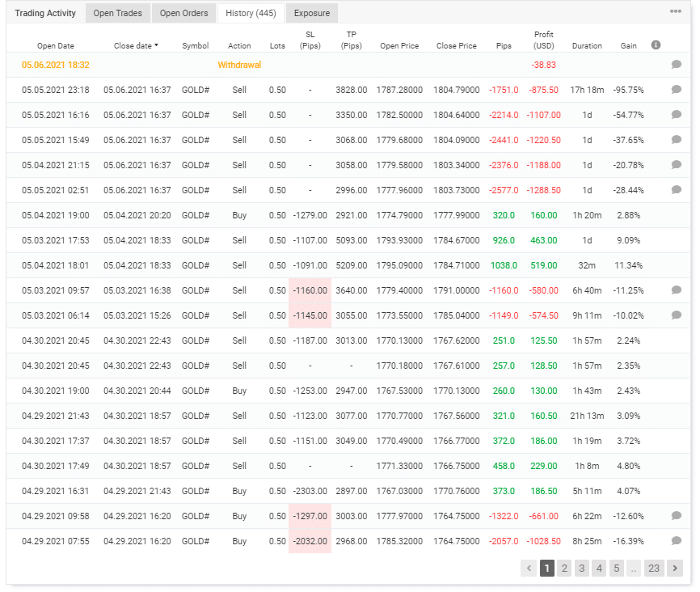Screen dimensions: 700x592
Task: Click open price 1785.32000
Action: click(399, 541)
